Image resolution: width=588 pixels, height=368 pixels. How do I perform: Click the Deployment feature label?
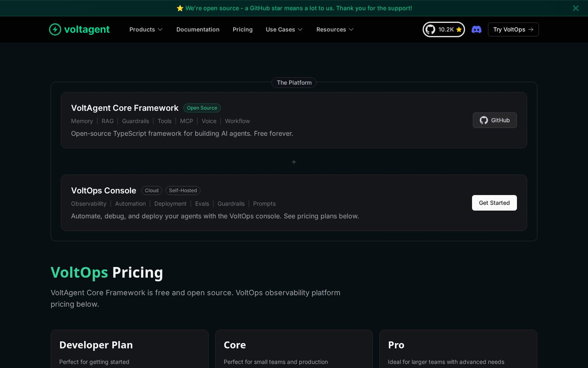click(170, 204)
